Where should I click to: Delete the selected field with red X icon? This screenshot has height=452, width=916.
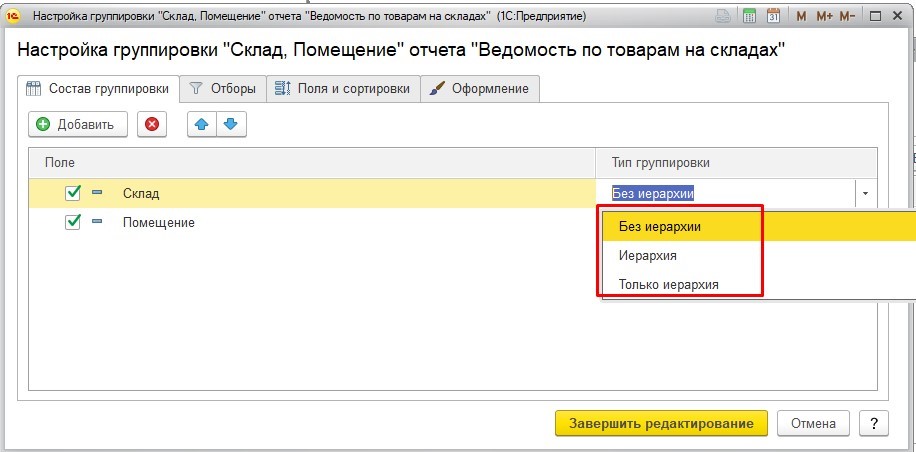(x=152, y=124)
